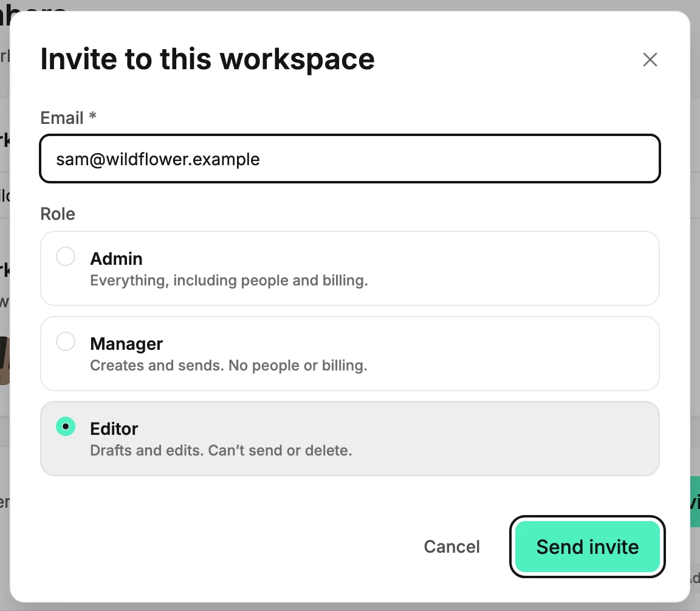700x611 pixels.
Task: Click the 'Creates and sends. No people or billing.' text
Action: [228, 366]
